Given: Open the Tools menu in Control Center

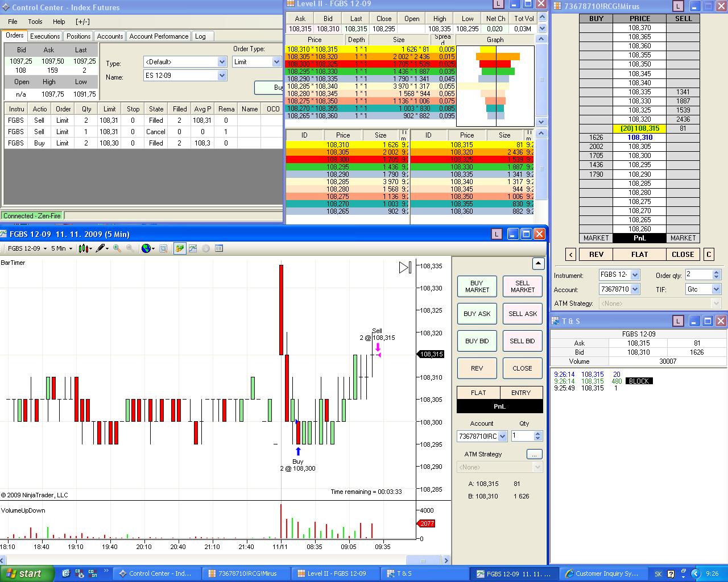Looking at the screenshot, I should click(x=35, y=22).
